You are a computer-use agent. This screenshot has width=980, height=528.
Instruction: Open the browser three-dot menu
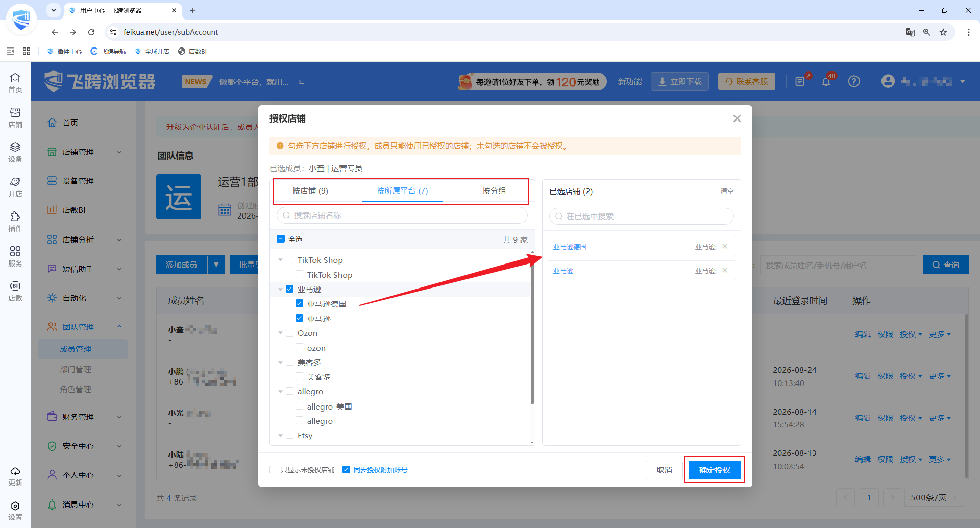click(969, 32)
